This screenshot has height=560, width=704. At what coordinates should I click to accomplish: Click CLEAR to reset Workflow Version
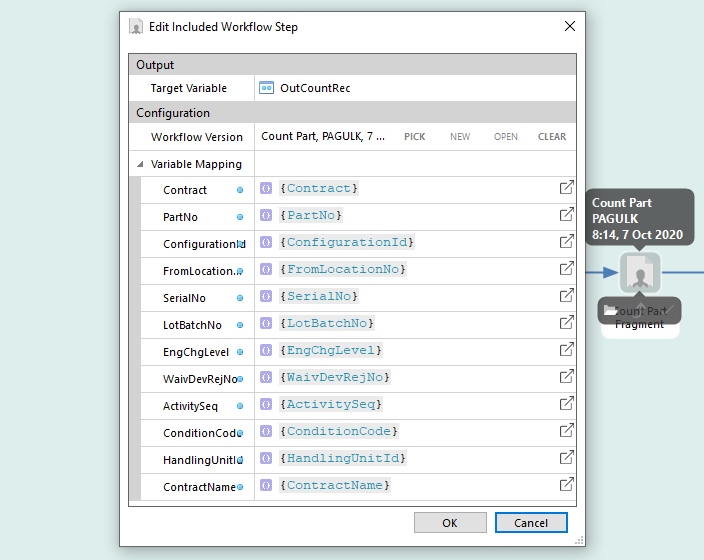tap(552, 137)
